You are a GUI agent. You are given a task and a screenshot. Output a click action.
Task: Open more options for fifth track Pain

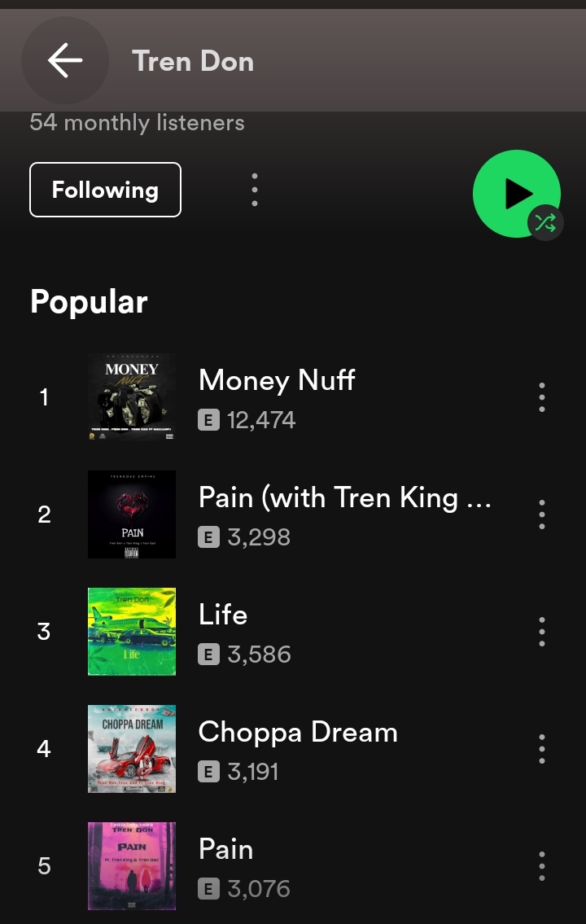tap(542, 866)
